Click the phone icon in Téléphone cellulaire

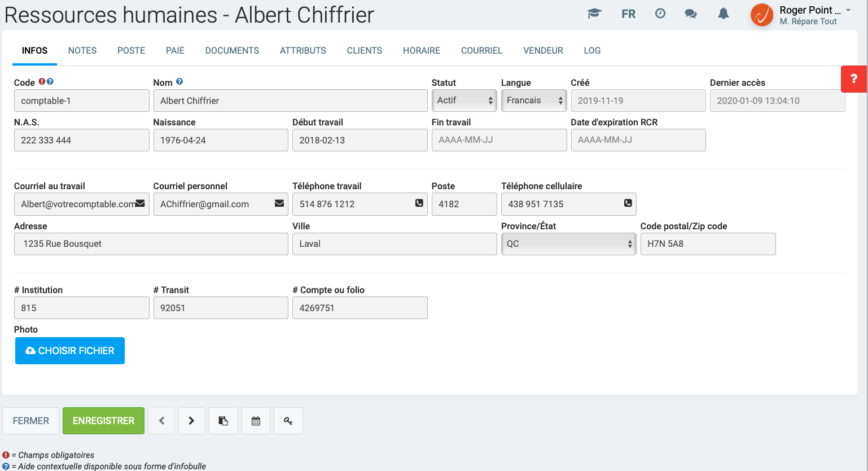(628, 203)
